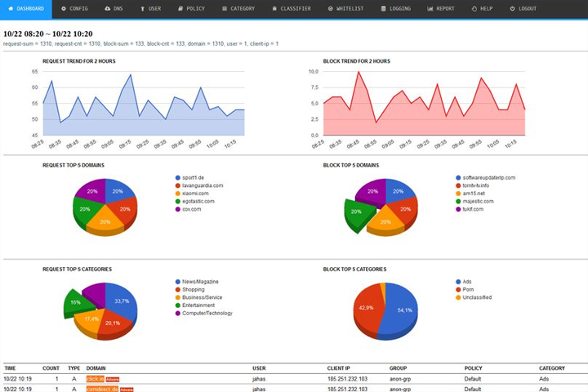The image size is (588, 392).
Task: Click the database icon beside Logging
Action: point(383,9)
